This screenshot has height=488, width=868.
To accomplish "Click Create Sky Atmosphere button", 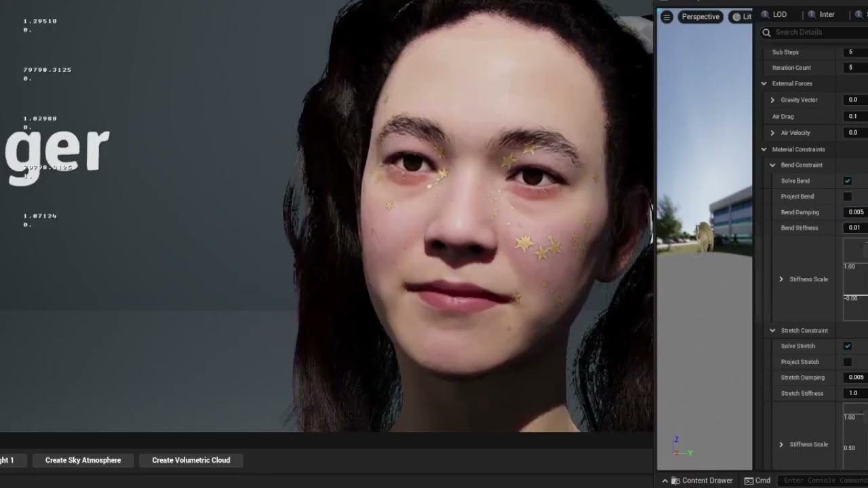I will point(83,460).
